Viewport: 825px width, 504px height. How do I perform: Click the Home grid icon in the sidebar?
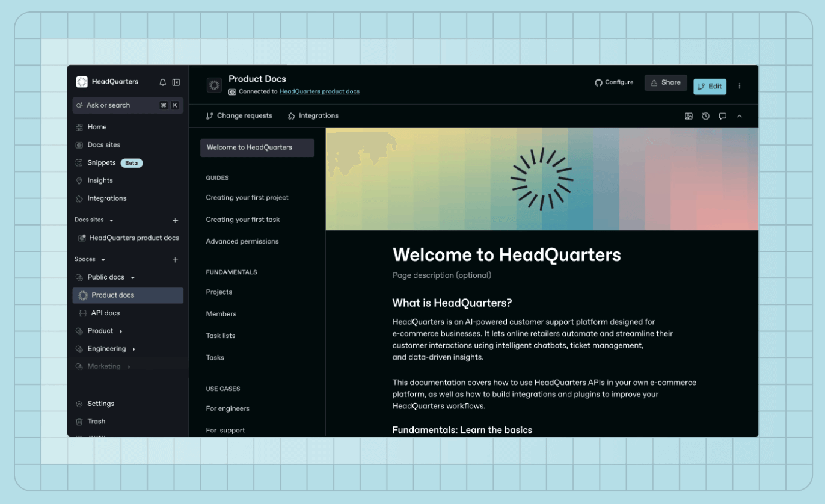79,127
